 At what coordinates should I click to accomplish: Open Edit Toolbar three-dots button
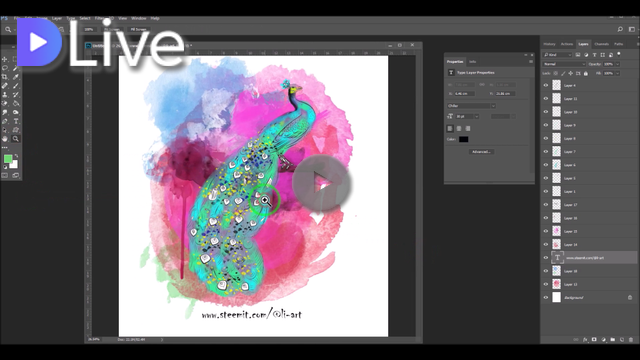pos(5,147)
